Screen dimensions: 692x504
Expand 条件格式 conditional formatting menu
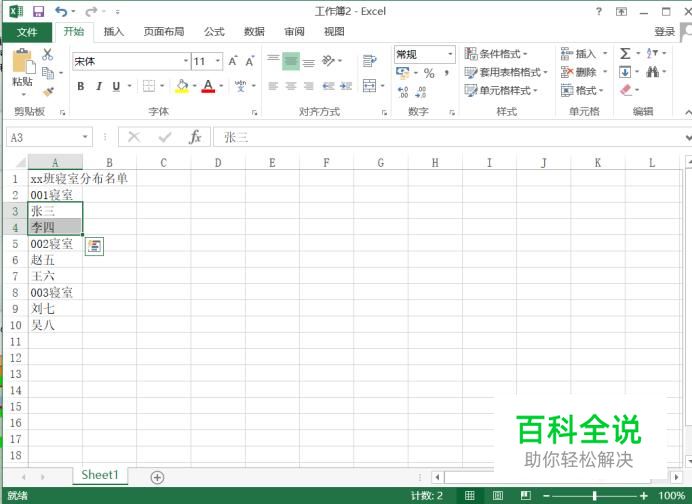pyautogui.click(x=496, y=54)
